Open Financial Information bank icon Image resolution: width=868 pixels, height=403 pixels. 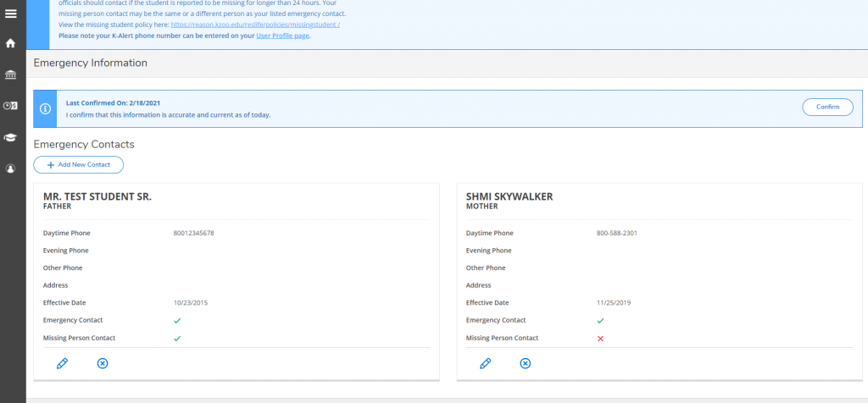pos(11,75)
